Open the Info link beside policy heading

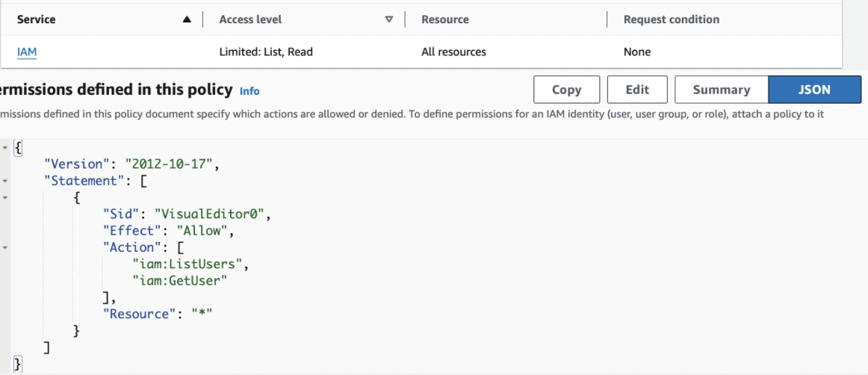(x=249, y=91)
